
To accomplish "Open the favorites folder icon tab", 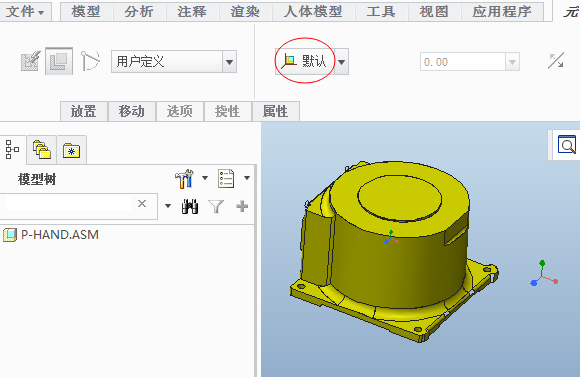I will click(x=71, y=150).
